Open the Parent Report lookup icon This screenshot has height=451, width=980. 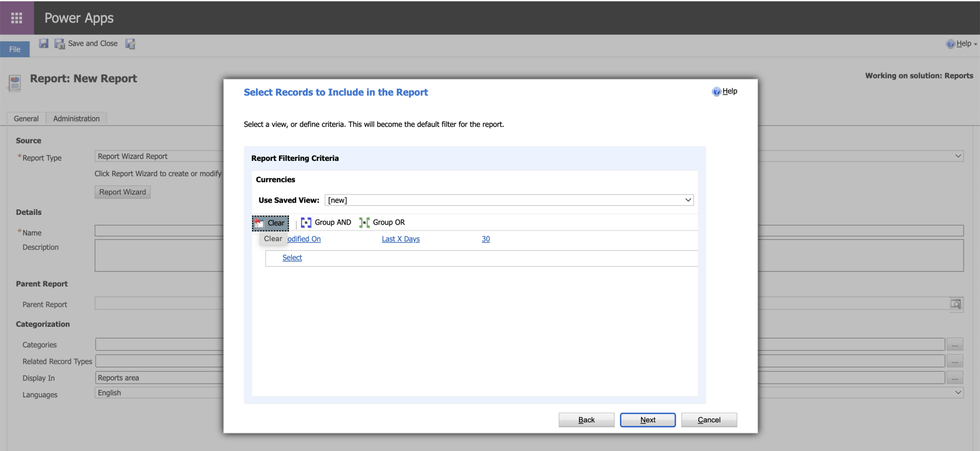(956, 304)
